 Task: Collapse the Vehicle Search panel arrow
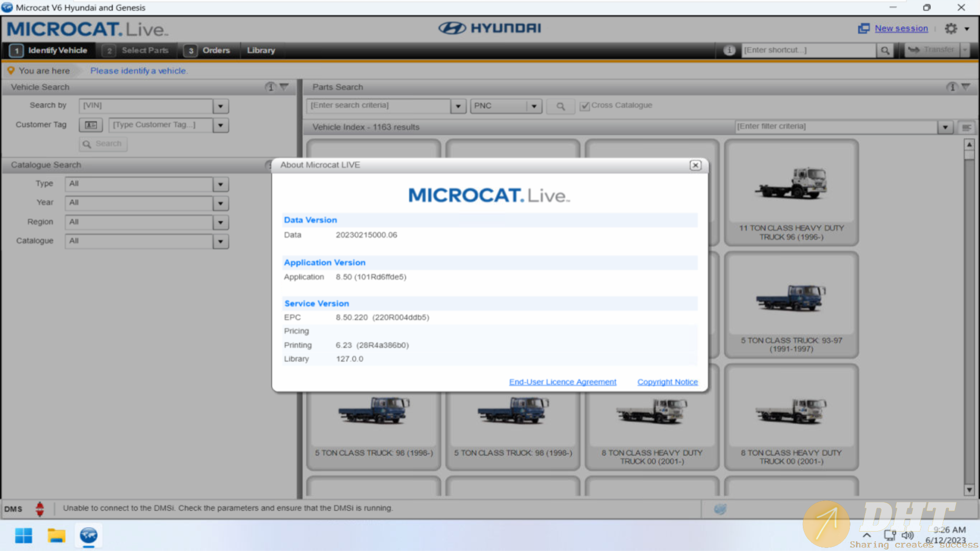285,87
